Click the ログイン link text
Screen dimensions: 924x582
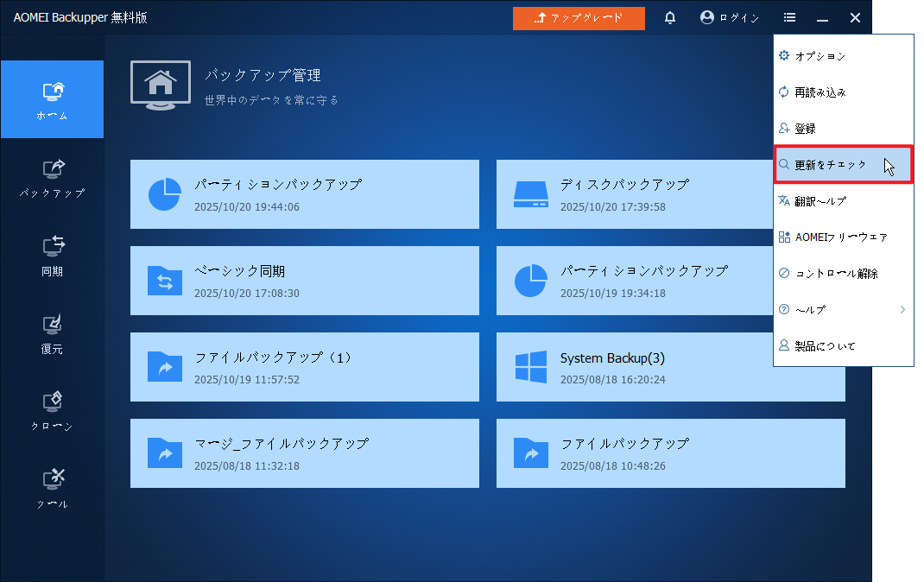coord(739,18)
